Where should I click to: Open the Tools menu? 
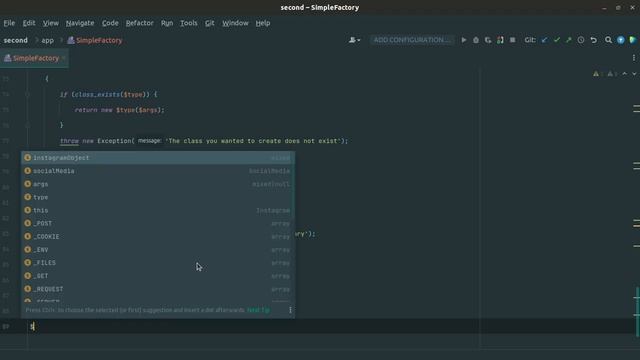click(x=189, y=23)
